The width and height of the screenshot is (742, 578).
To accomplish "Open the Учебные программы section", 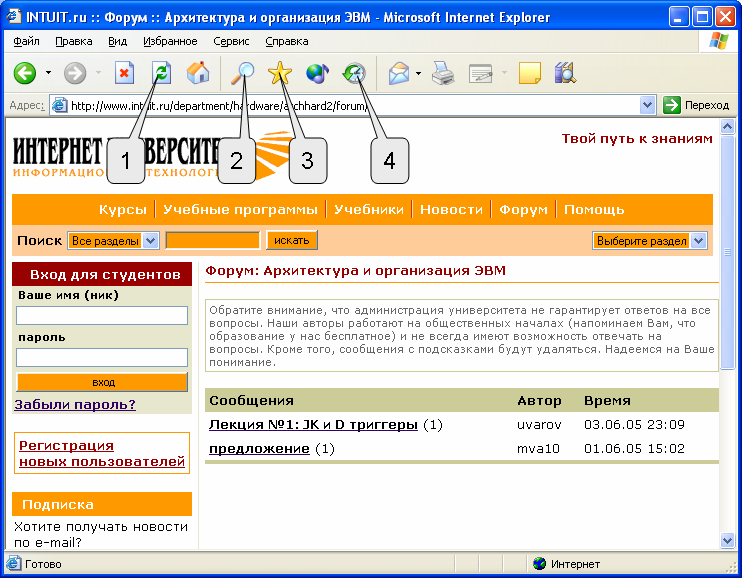I will tap(240, 209).
